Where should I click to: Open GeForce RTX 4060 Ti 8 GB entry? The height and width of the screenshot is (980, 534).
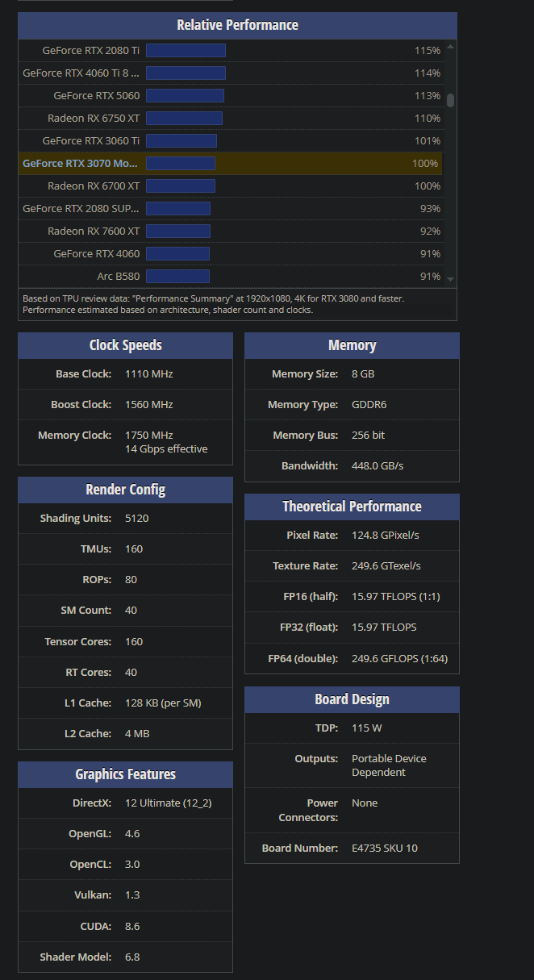point(81,73)
